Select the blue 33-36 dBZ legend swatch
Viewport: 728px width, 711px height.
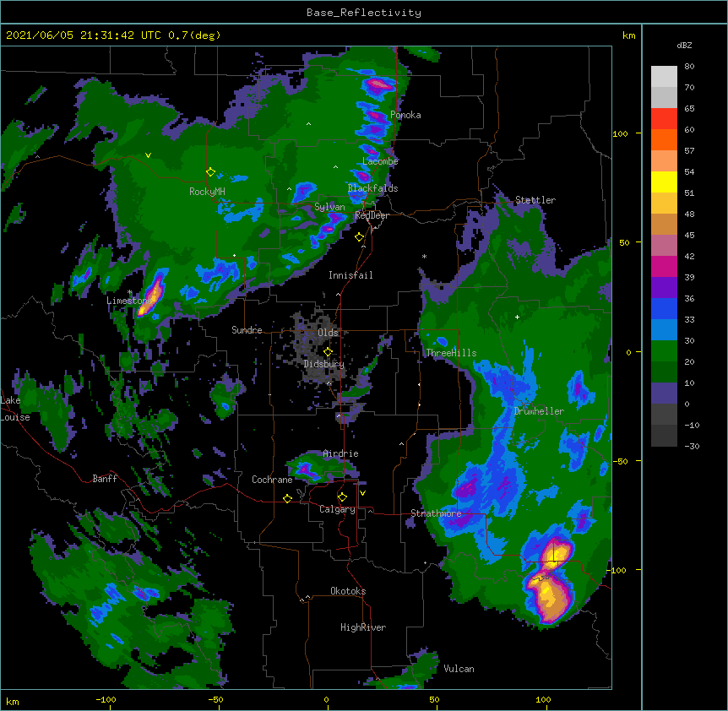click(664, 308)
